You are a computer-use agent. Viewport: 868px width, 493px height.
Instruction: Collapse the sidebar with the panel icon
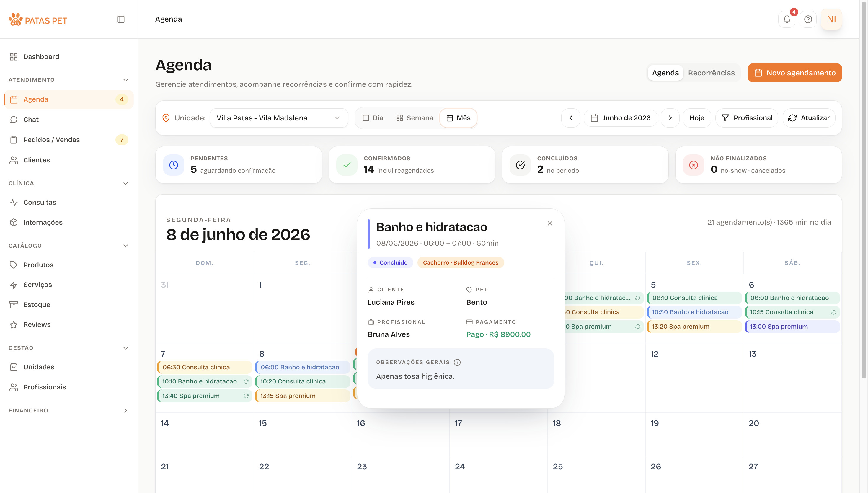point(121,19)
